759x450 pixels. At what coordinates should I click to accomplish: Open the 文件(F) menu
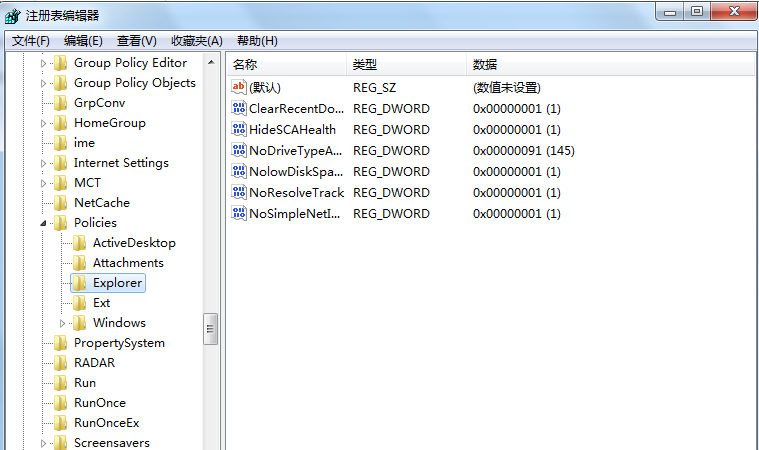tap(30, 41)
